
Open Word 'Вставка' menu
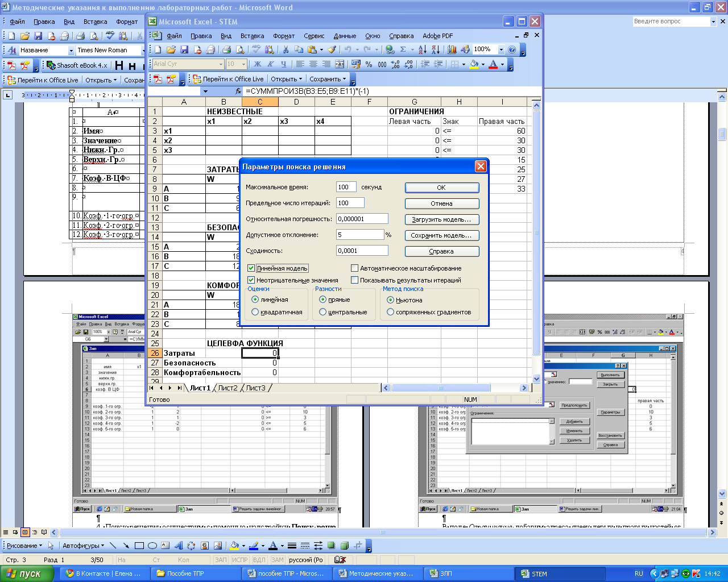96,22
